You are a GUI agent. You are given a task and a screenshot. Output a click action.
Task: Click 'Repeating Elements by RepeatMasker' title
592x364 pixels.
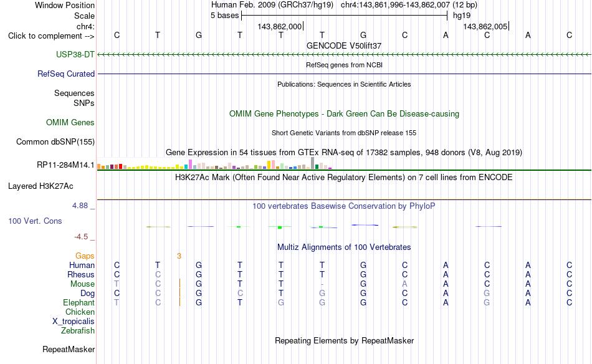click(344, 340)
